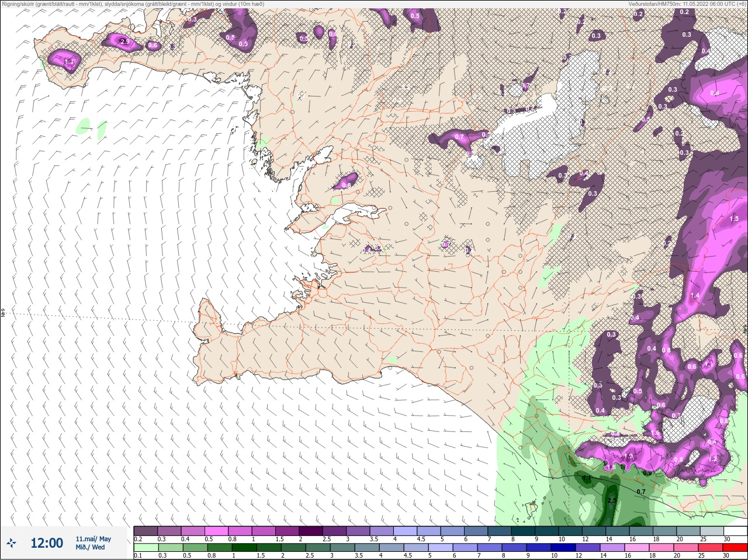Pick the darkest purple swatch at 2 in snow legend
This screenshot has height=560, width=748.
(311, 531)
